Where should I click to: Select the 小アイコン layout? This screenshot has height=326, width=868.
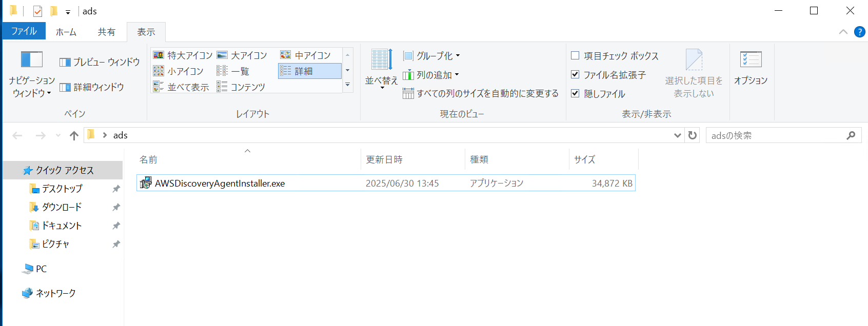(179, 71)
